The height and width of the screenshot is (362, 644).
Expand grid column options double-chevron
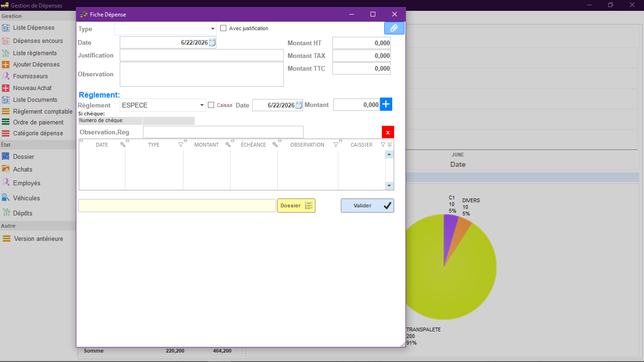click(x=389, y=145)
